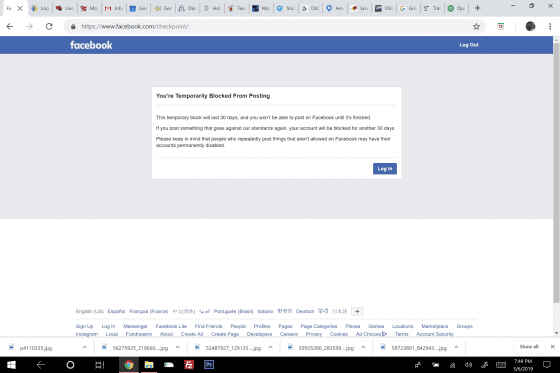Open the Facebook Lite footer link
Screen dimensions: 560x373
pos(171,326)
